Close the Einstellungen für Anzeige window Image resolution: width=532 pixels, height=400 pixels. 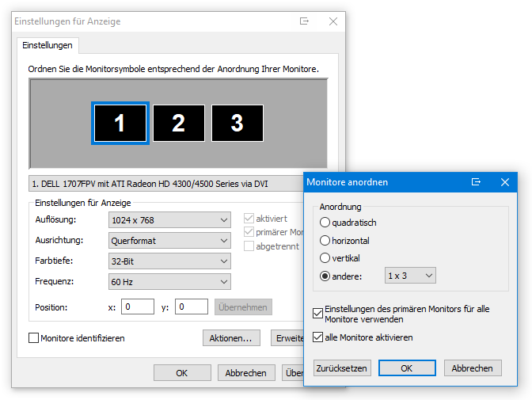[x=333, y=21]
